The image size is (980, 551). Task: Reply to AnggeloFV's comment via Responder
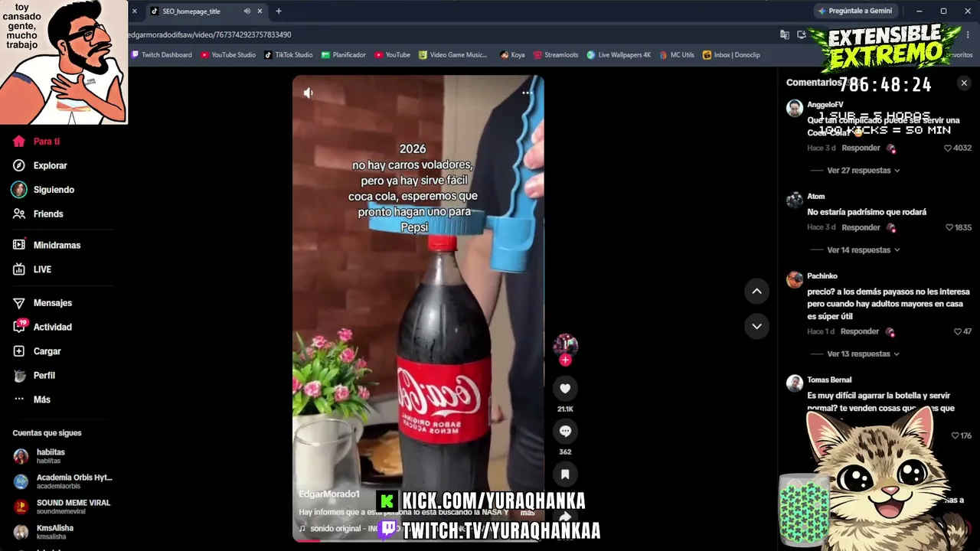pyautogui.click(x=861, y=148)
